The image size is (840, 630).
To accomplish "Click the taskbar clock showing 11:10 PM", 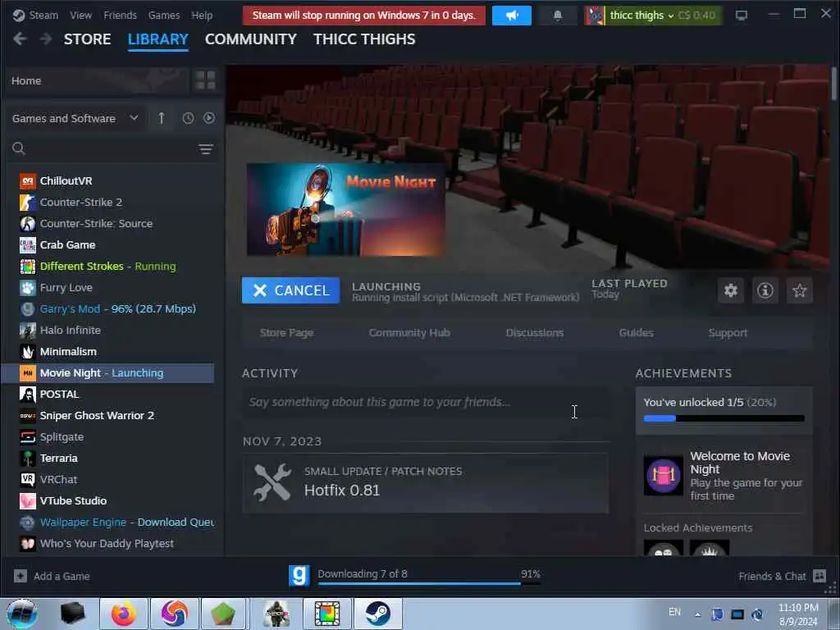I will click(798, 614).
